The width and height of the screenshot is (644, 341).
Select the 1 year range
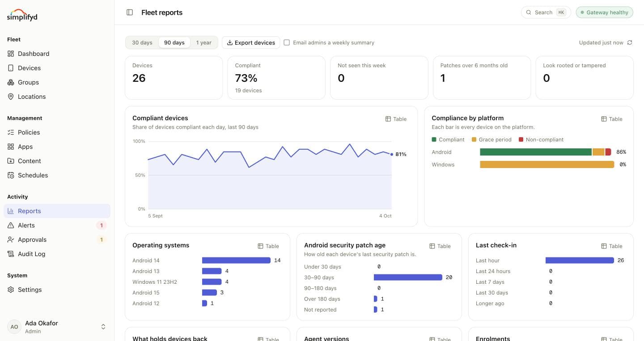coord(203,42)
